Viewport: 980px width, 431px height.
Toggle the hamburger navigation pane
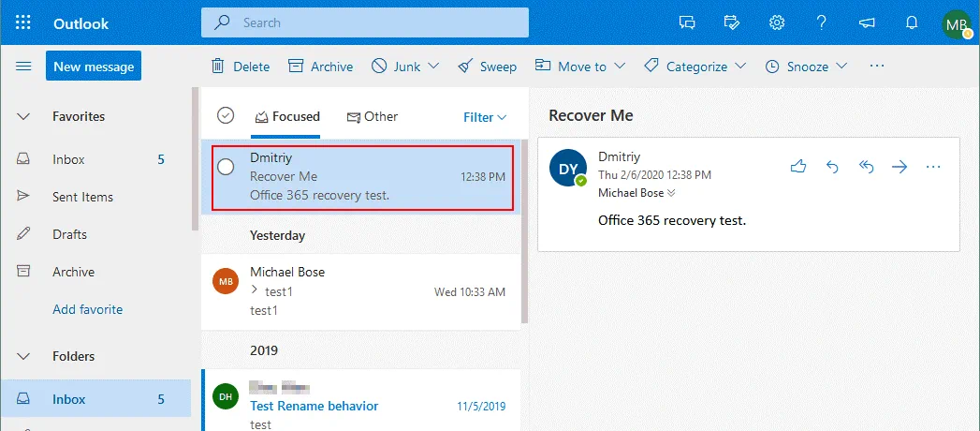(x=23, y=66)
